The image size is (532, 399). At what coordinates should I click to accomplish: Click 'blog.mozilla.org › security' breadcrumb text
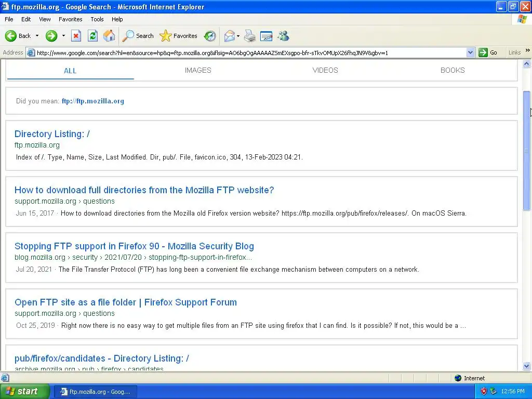coord(56,257)
